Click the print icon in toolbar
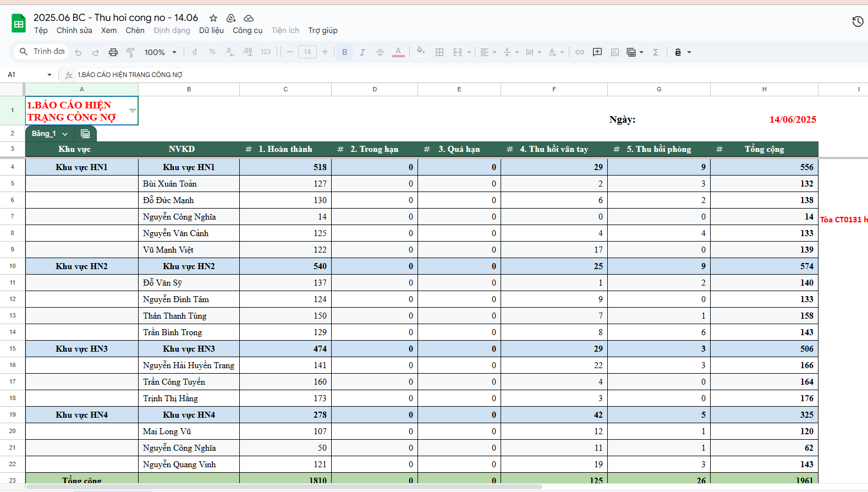Image resolution: width=868 pixels, height=492 pixels. coord(113,52)
